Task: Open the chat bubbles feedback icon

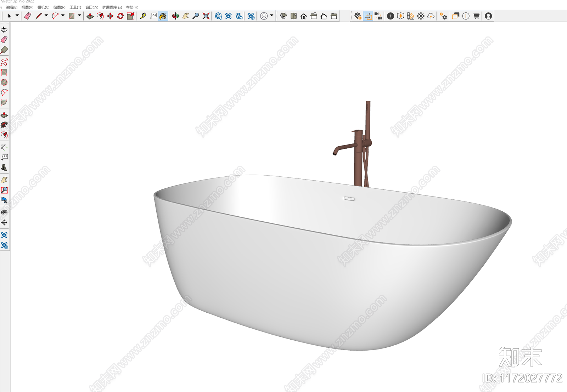Action: click(456, 16)
